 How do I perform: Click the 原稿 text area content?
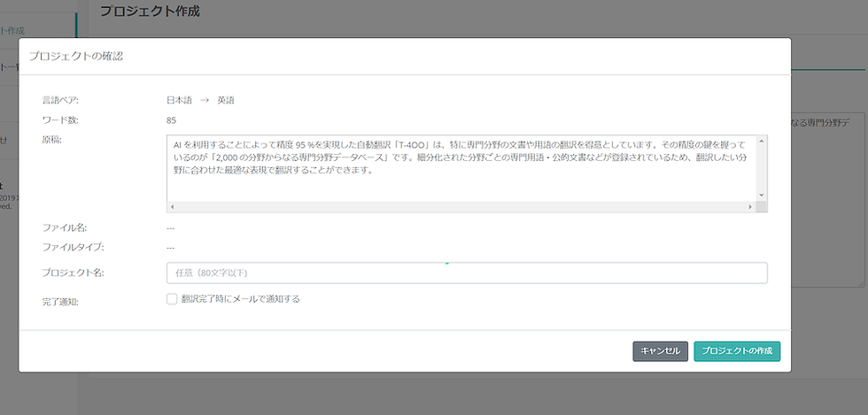(x=462, y=168)
